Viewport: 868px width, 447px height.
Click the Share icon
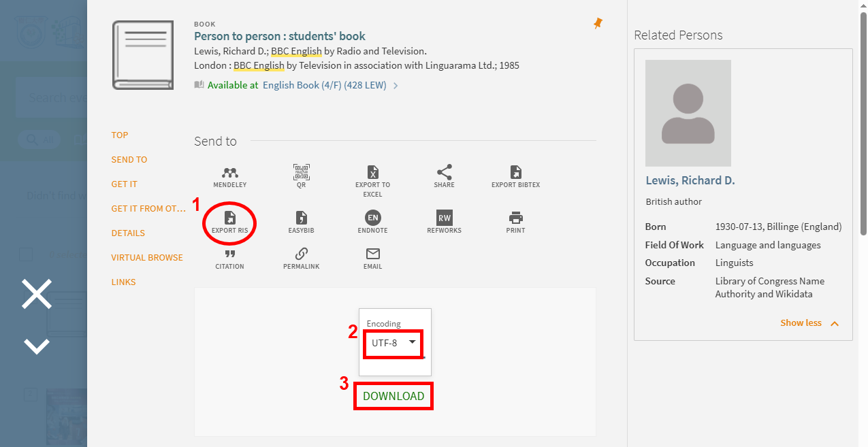pos(444,173)
